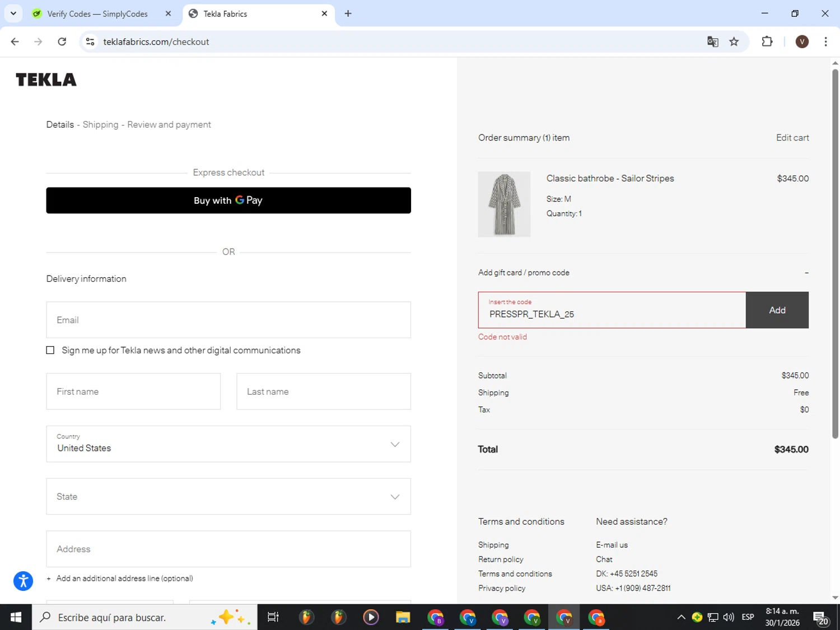Click the promo code input field

click(612, 310)
